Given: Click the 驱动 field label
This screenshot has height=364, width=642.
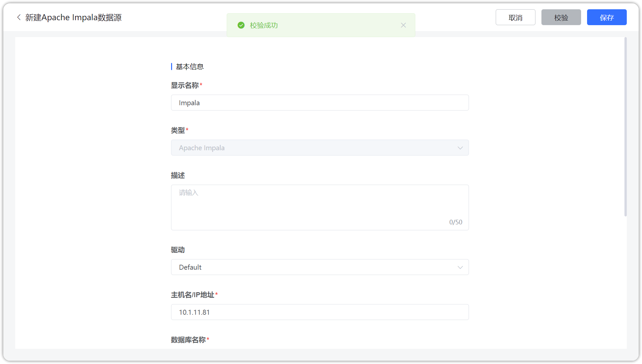Looking at the screenshot, I should pos(178,250).
